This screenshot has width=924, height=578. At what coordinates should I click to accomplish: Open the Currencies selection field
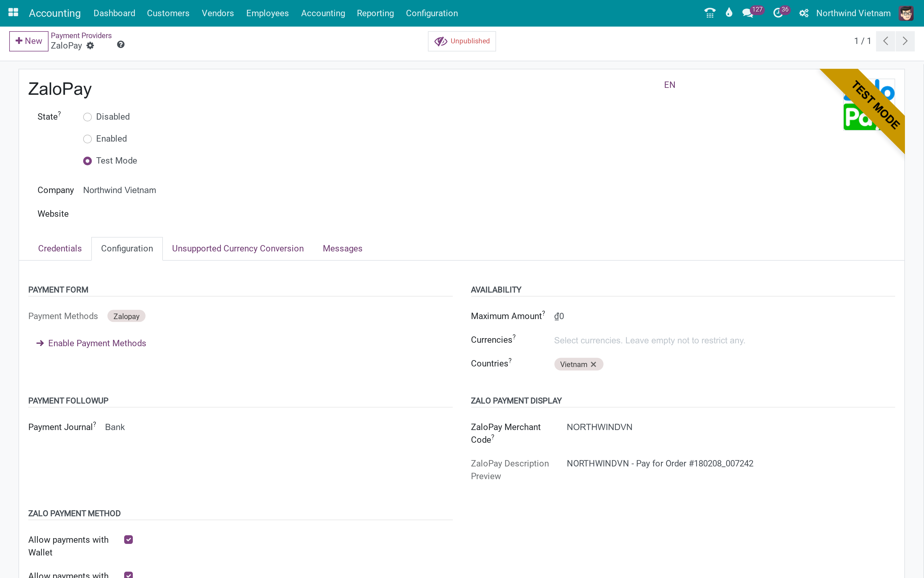[x=724, y=340]
